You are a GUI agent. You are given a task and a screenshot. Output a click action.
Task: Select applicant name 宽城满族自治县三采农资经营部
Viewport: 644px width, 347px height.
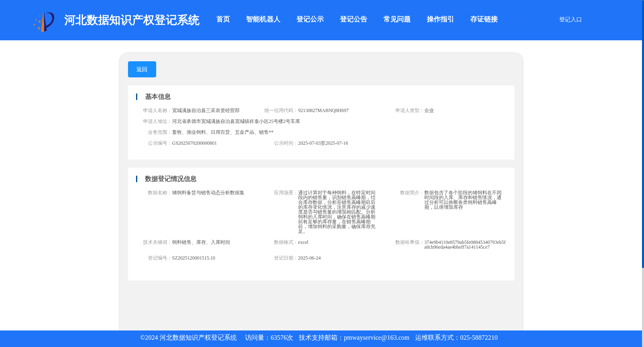(206, 110)
